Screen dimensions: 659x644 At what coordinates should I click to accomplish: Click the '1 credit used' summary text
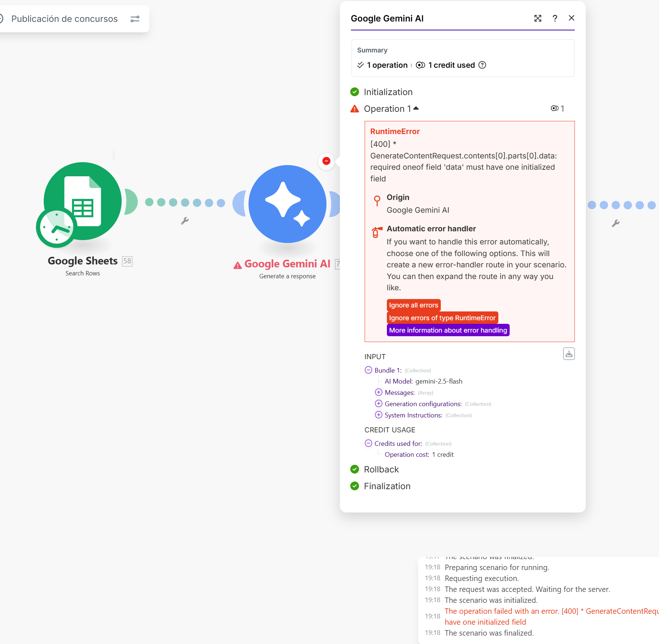click(451, 65)
